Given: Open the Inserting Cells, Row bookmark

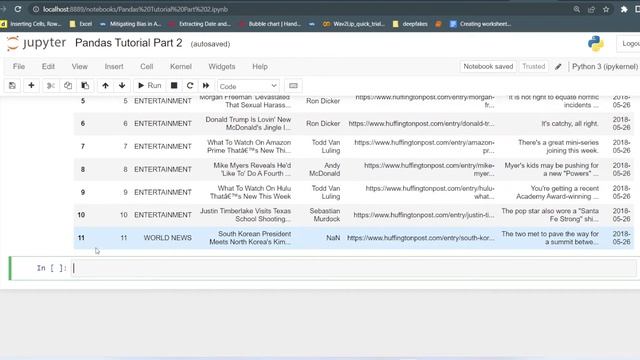Looking at the screenshot, I should click(31, 24).
